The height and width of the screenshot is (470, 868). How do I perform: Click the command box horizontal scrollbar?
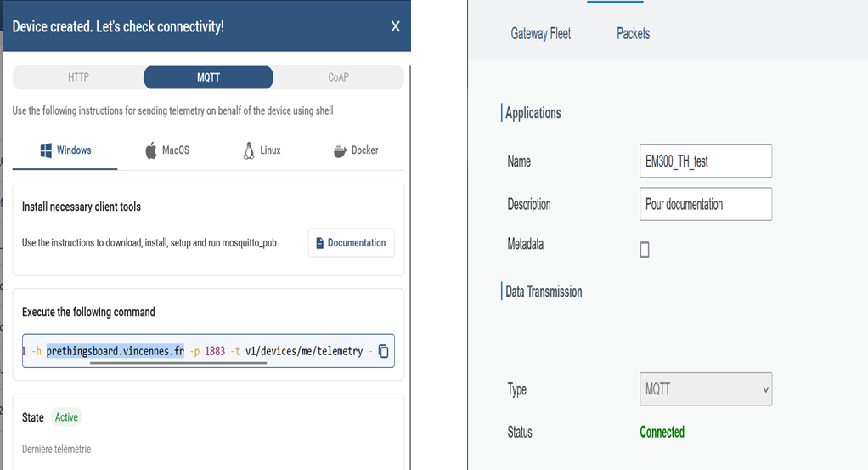[178, 363]
